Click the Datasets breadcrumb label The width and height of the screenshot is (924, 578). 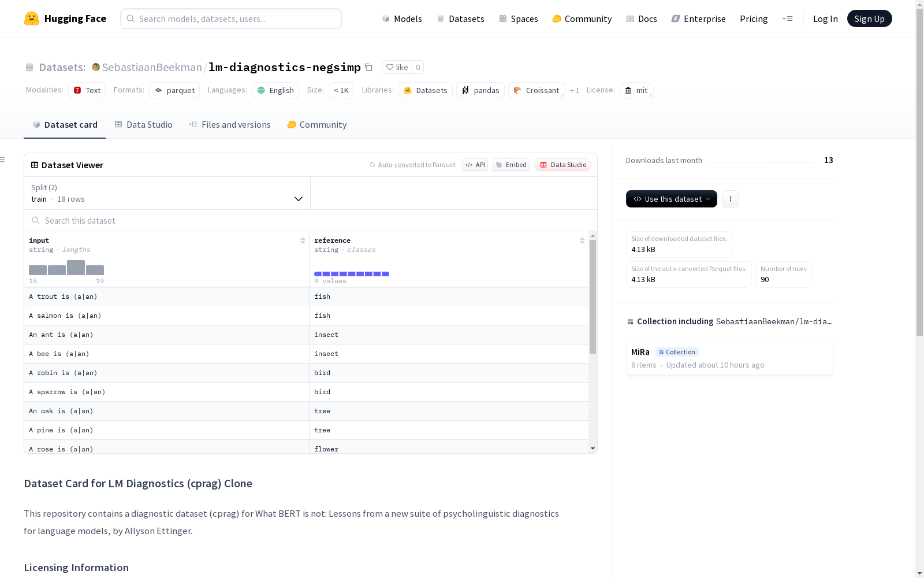click(x=62, y=67)
